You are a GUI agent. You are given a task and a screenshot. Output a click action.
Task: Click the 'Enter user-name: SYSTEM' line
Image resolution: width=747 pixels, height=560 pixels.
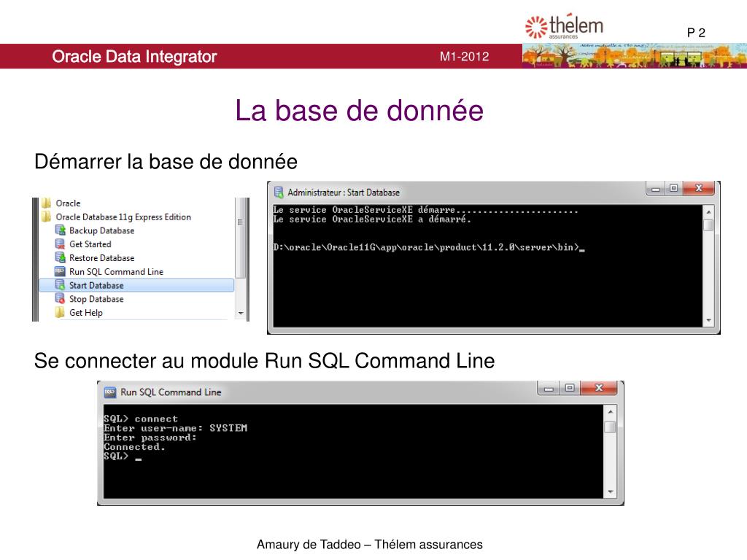click(x=175, y=428)
